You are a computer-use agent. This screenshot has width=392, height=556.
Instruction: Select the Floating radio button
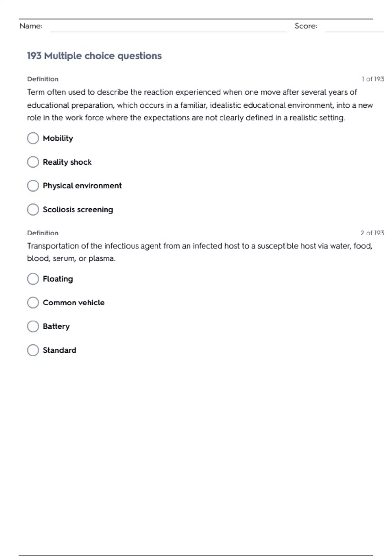33,279
